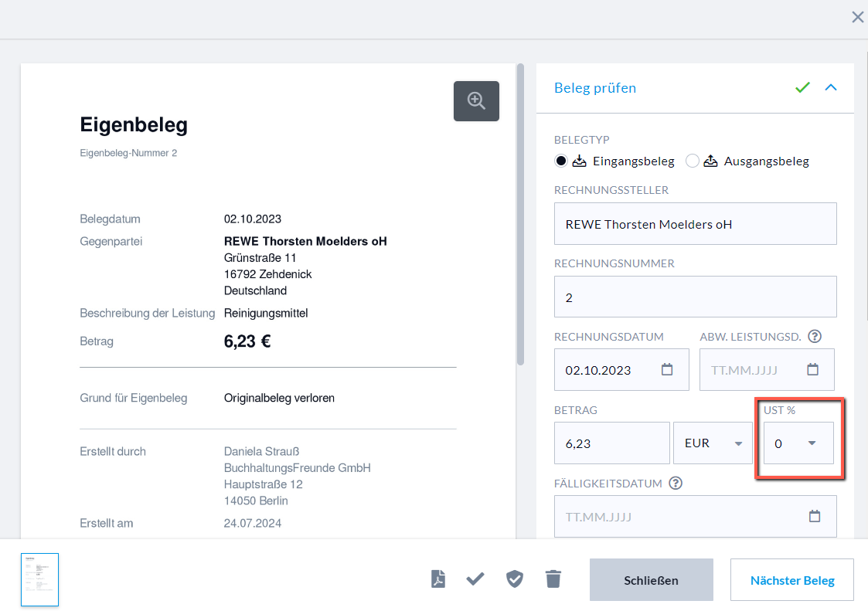Open the USt % tax rate dropdown
The image size is (868, 611).
click(798, 443)
